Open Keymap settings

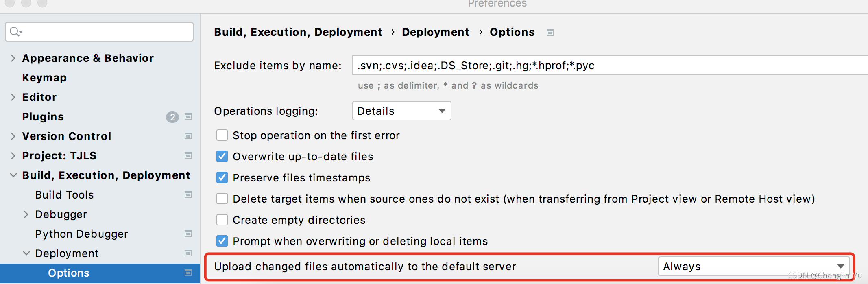coord(44,78)
